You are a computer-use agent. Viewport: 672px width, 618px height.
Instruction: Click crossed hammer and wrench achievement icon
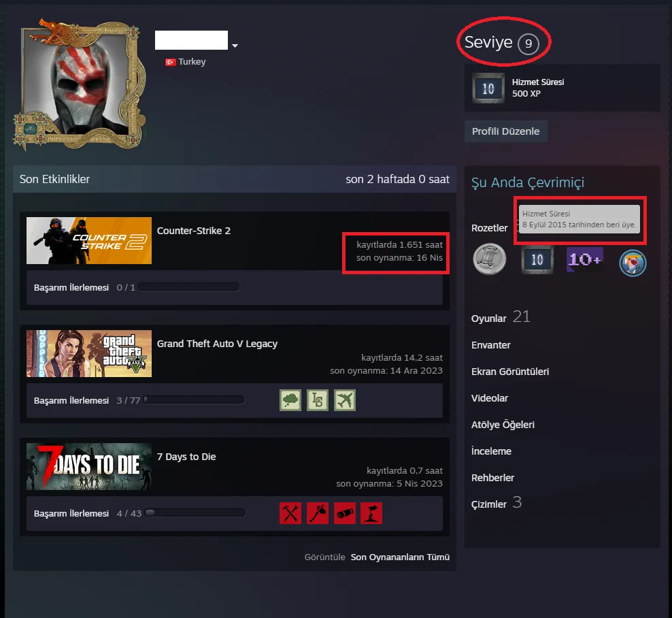[x=290, y=513]
